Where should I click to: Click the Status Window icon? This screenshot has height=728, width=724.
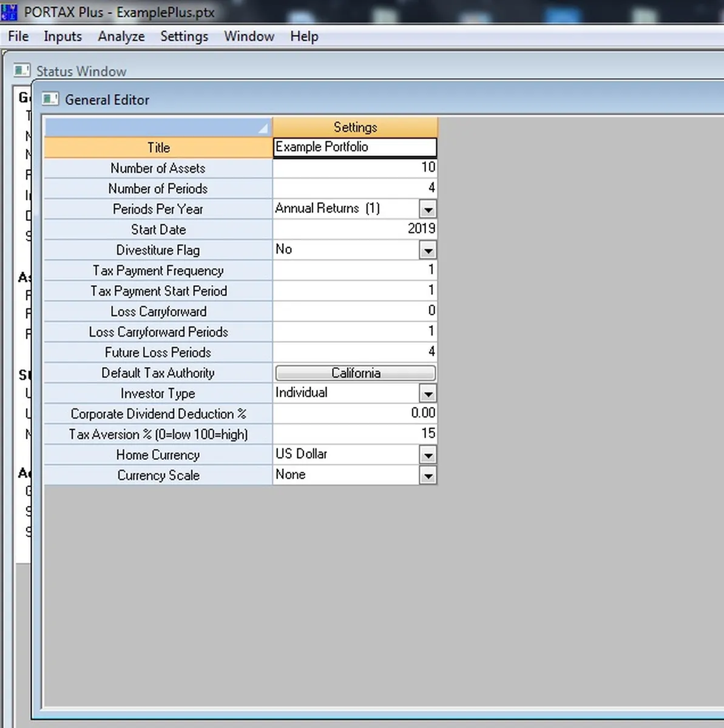tap(22, 70)
